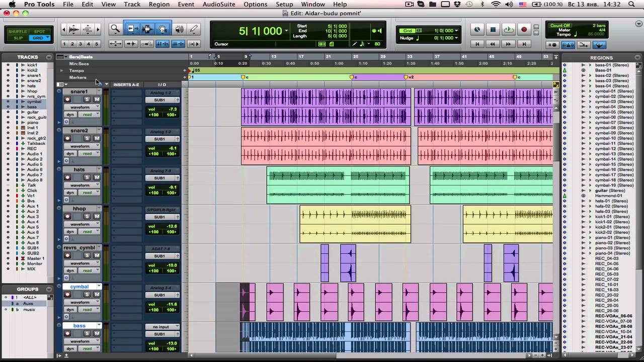Screen dimensions: 644x362
Task: Open the Setup menu
Action: 284,5
